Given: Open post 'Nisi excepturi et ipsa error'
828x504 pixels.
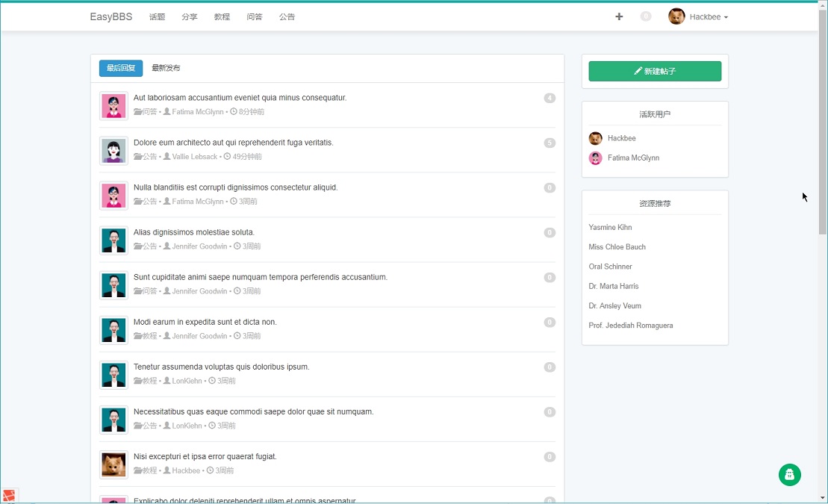Looking at the screenshot, I should 205,457.
